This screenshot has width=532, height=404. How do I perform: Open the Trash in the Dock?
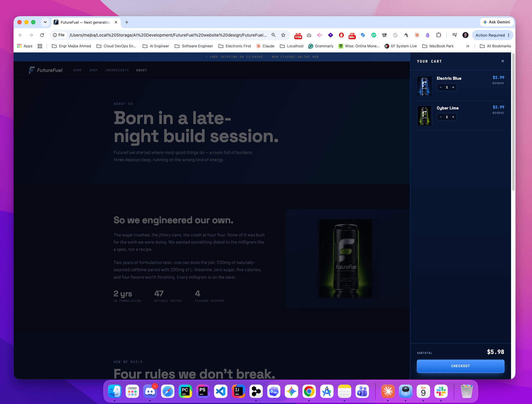[467, 391]
